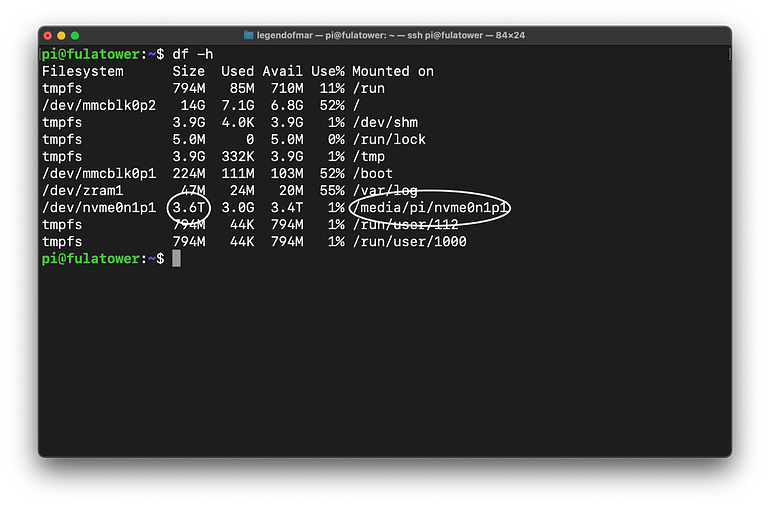Click the '111M' used value
Screen dimensions: 770x508
238,173
